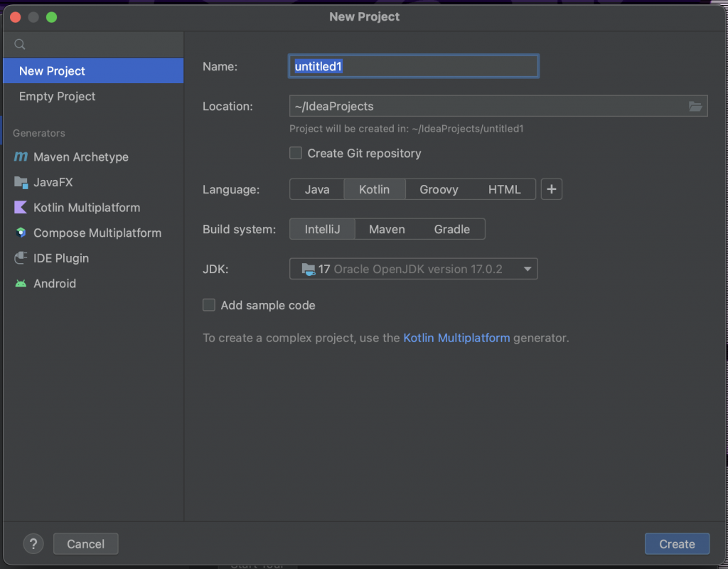Open the IDE Plugin generator
The height and width of the screenshot is (569, 728).
click(x=93, y=257)
